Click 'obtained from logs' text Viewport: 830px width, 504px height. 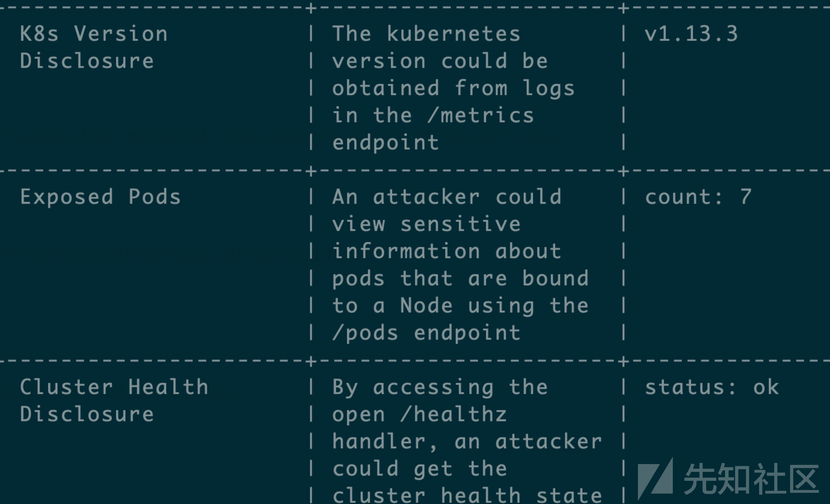pyautogui.click(x=453, y=88)
